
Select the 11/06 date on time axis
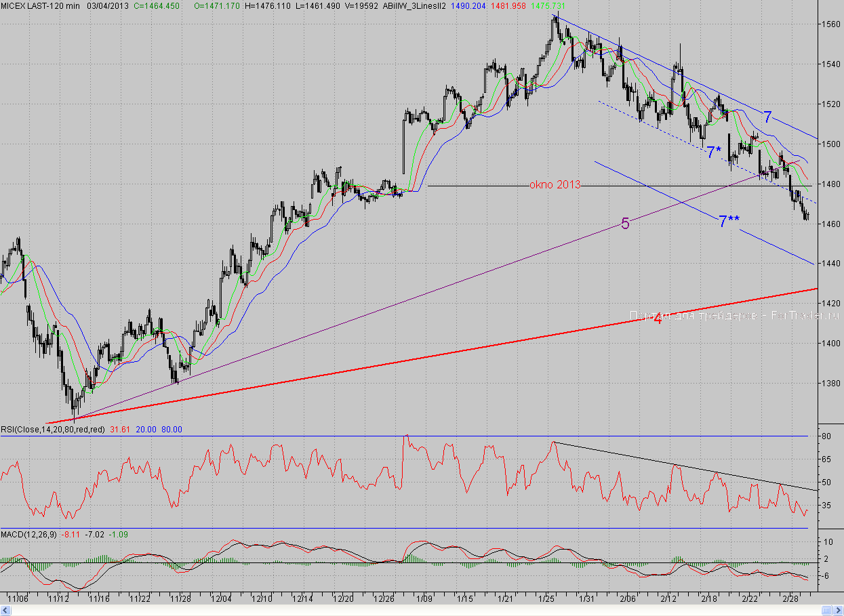coord(18,599)
